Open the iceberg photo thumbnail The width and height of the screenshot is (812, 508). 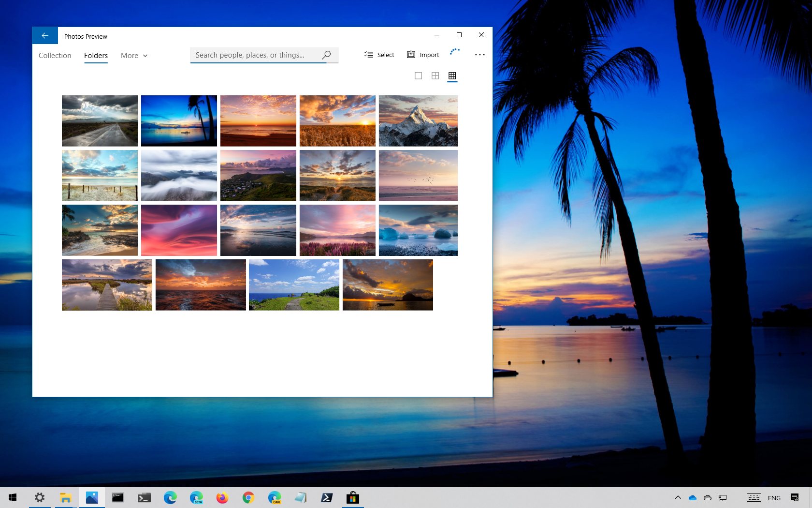coord(418,230)
